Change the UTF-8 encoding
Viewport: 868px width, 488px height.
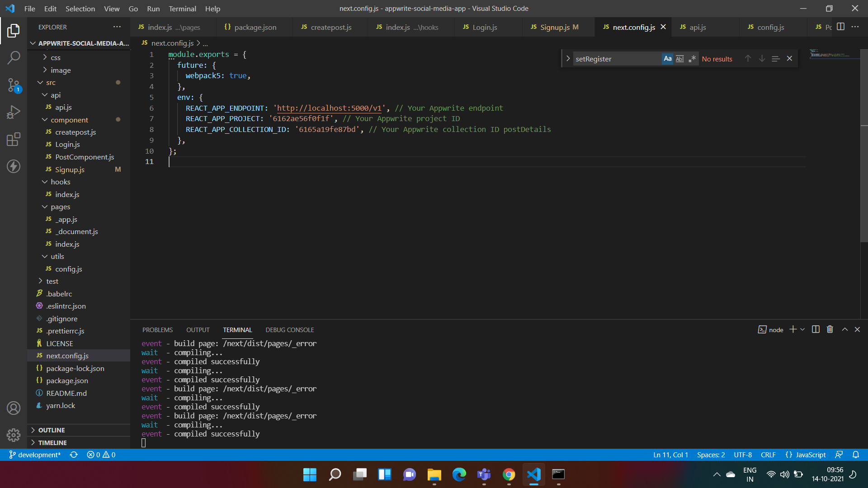[743, 455]
